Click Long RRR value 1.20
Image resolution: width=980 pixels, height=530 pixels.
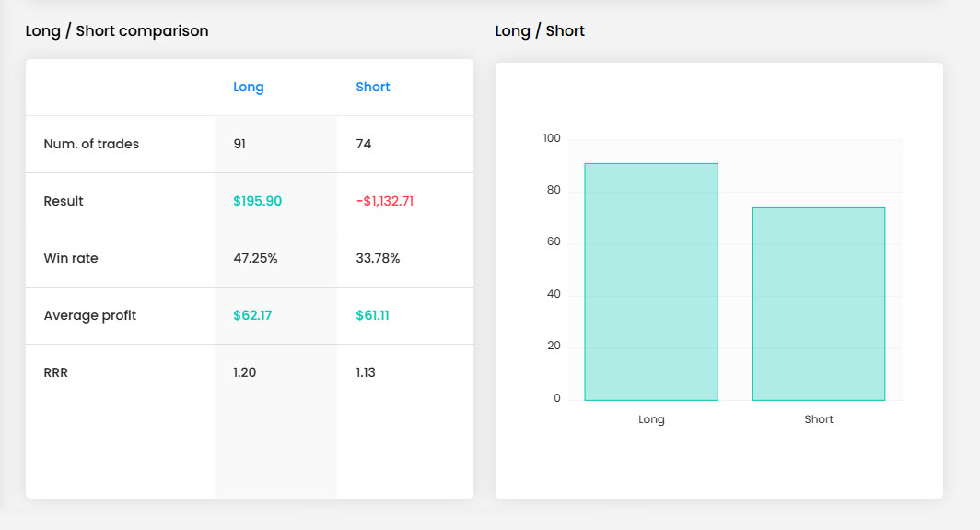(244, 372)
